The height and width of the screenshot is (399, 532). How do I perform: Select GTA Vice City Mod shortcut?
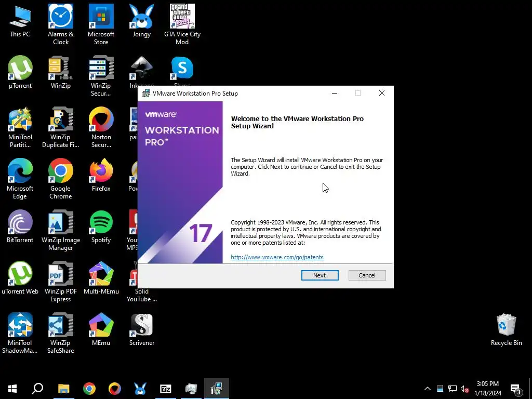tap(182, 24)
